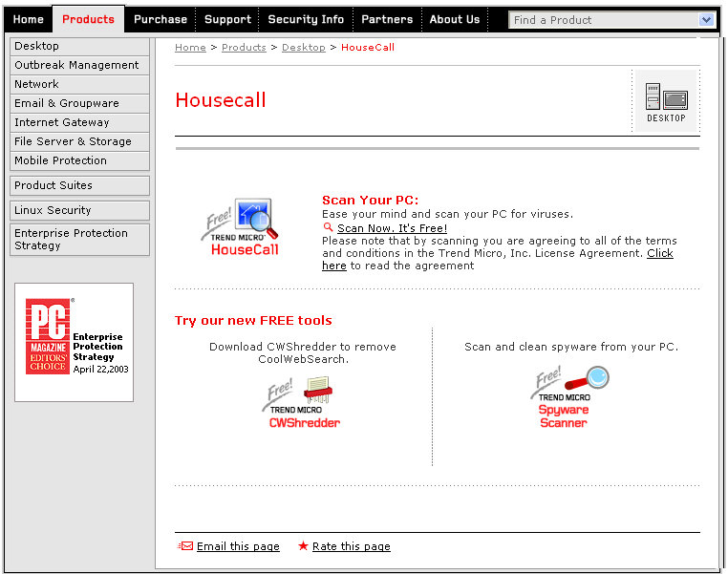This screenshot has width=728, height=574.
Task: Open the PC Magazine Editors' Choice badge
Action: pos(74,342)
